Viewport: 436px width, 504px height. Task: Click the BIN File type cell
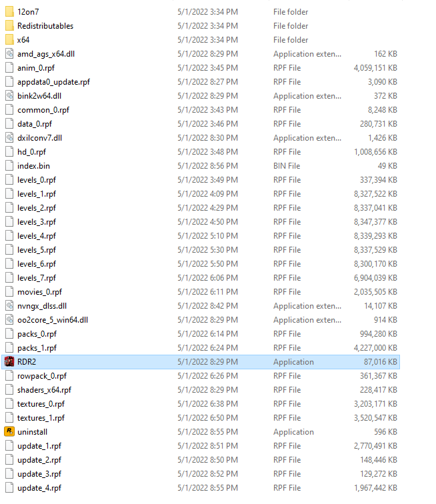(x=287, y=166)
